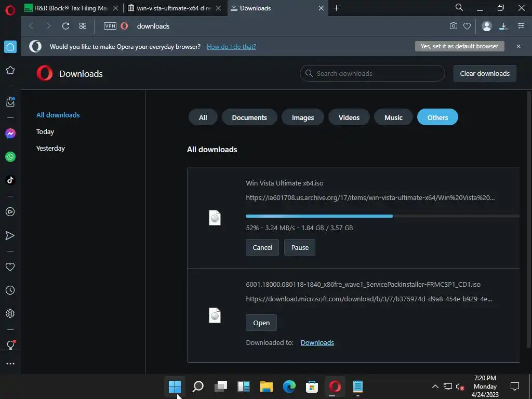Select All downloads in left panel
Screen dimensions: 532x399
[x=58, y=115]
